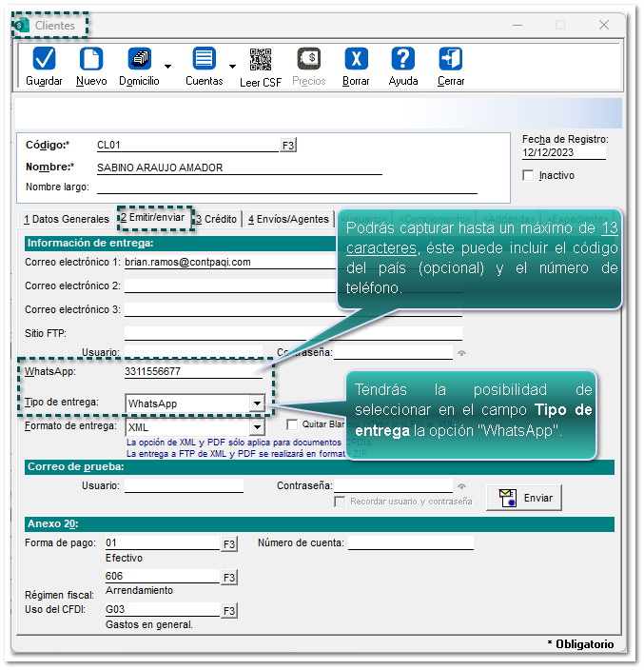This screenshot has height=670, width=644.
Task: Close the window with Cerrar icon
Action: pyautogui.click(x=451, y=59)
